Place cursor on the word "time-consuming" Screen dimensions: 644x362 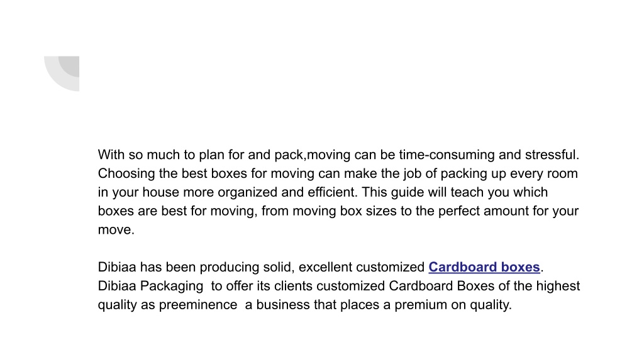tap(447, 155)
